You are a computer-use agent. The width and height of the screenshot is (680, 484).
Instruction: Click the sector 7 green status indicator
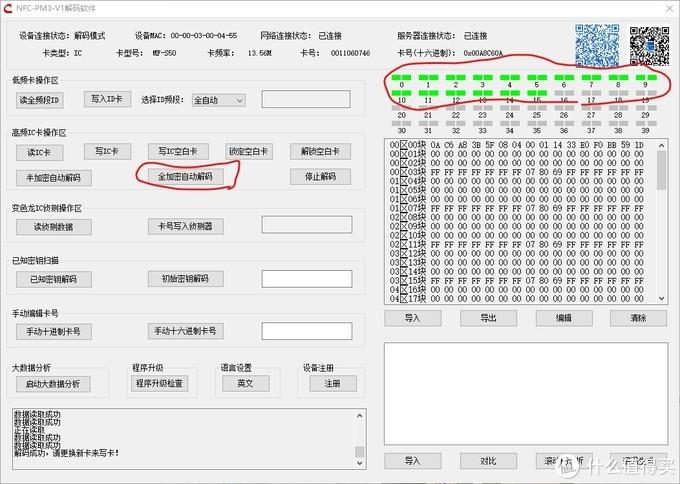tap(591, 77)
